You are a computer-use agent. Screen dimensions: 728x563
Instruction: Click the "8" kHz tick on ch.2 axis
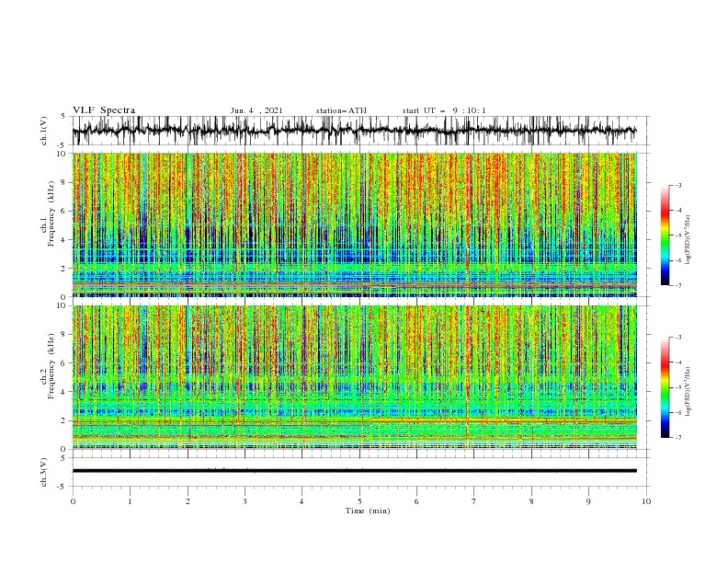[x=64, y=335]
